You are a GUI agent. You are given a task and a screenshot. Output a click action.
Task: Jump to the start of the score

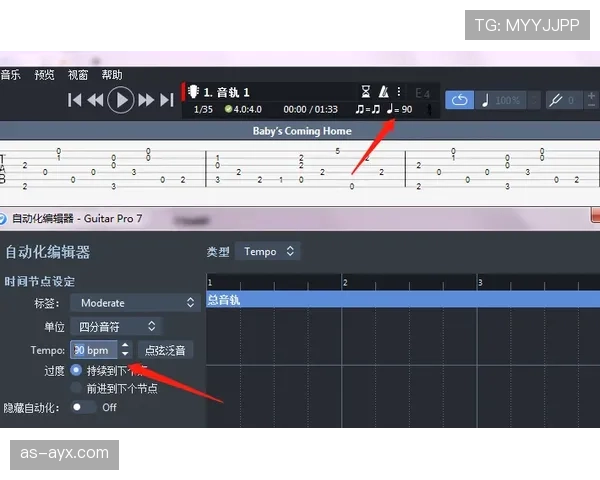(x=75, y=100)
